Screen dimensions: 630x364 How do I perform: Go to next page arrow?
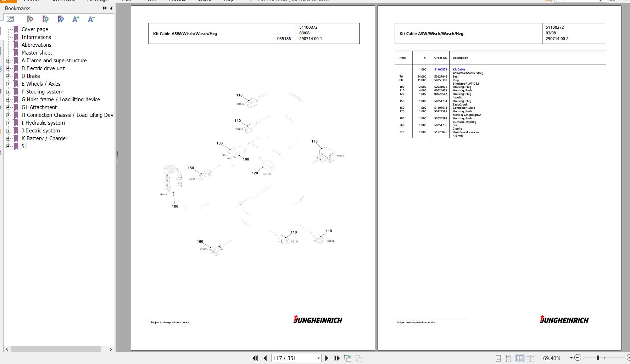[327, 358]
